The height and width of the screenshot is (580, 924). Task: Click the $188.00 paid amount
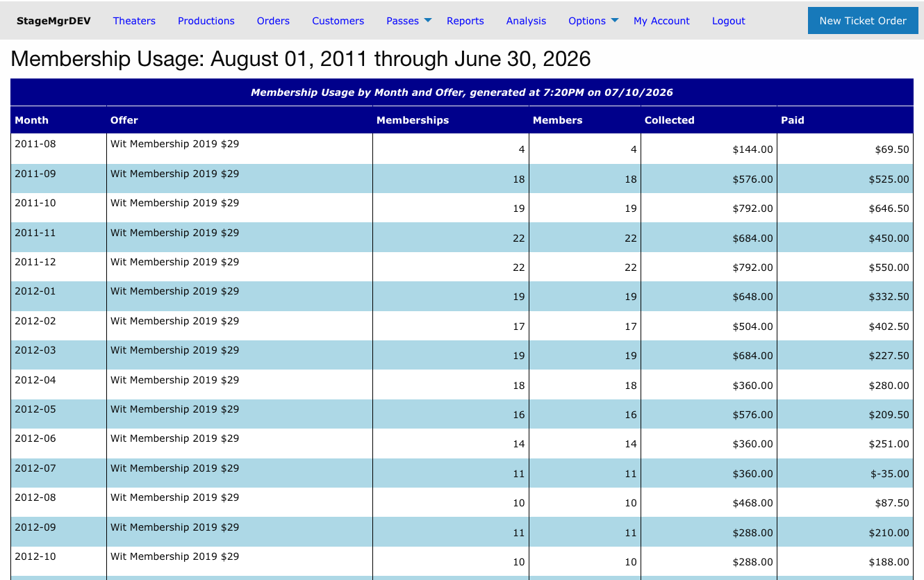(x=889, y=562)
